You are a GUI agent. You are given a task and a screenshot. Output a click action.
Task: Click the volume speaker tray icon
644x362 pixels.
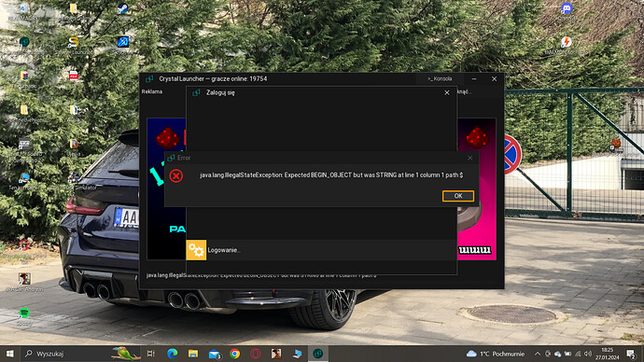click(588, 354)
